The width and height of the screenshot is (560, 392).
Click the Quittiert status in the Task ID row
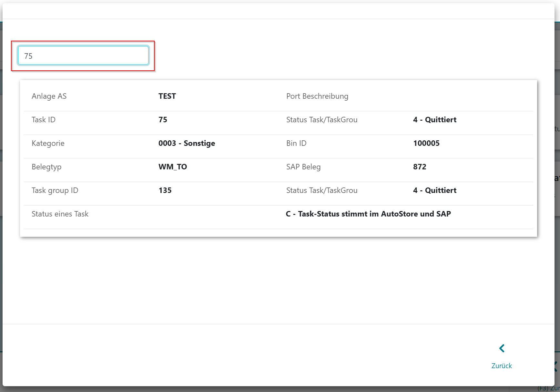click(x=434, y=120)
